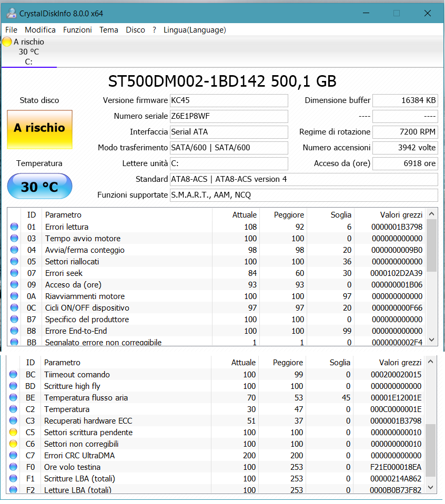The width and height of the screenshot is (445, 504).
Task: Open the Funzioni menu
Action: (x=77, y=30)
